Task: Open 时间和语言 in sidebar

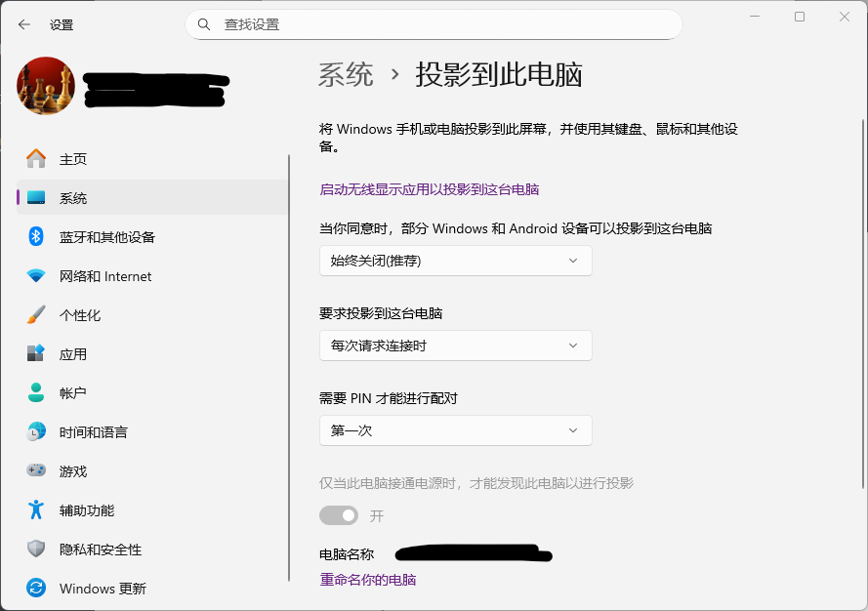Action: tap(93, 432)
